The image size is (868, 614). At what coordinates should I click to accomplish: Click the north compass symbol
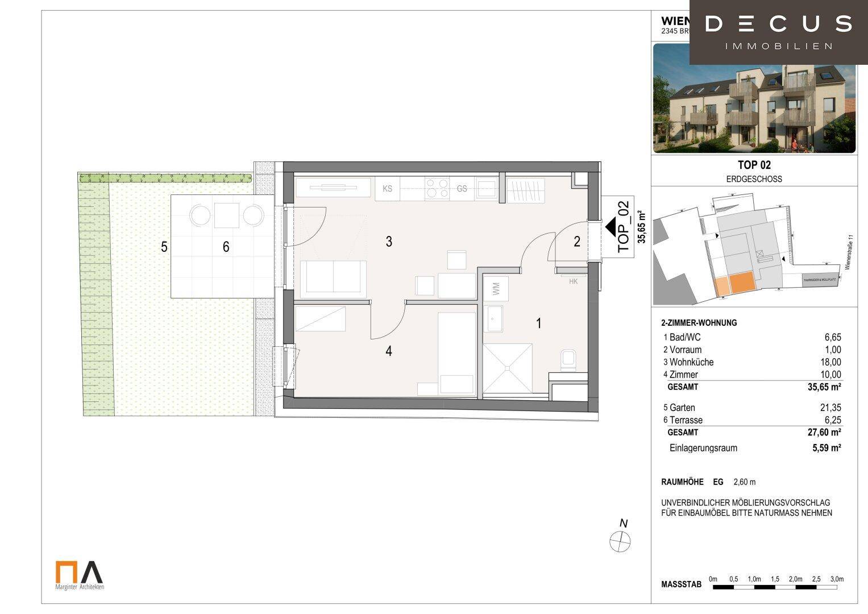620,540
